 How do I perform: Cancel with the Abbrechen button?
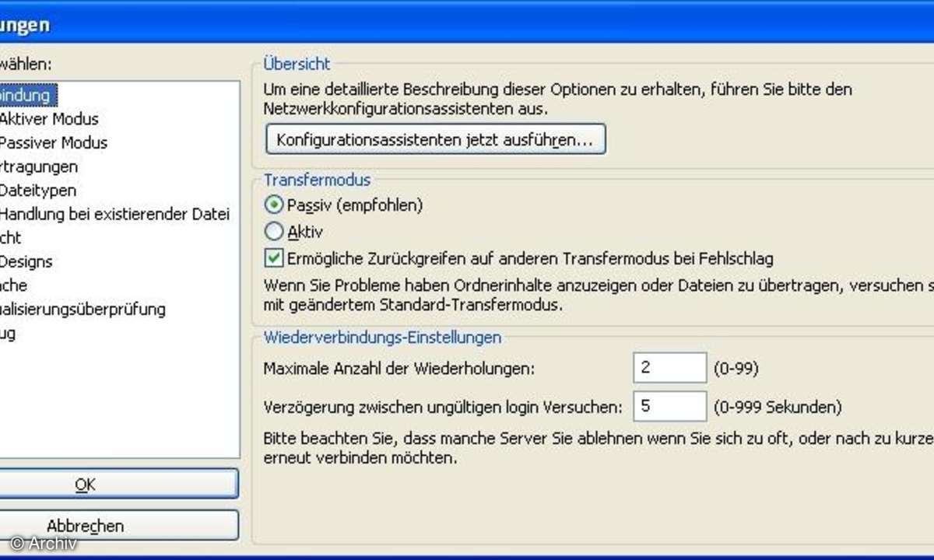[x=119, y=526]
